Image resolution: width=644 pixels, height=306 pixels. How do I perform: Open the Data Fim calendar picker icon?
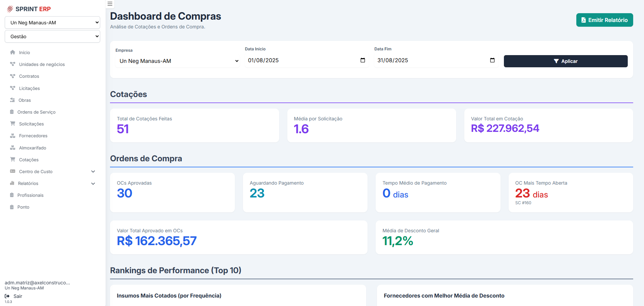pyautogui.click(x=492, y=60)
